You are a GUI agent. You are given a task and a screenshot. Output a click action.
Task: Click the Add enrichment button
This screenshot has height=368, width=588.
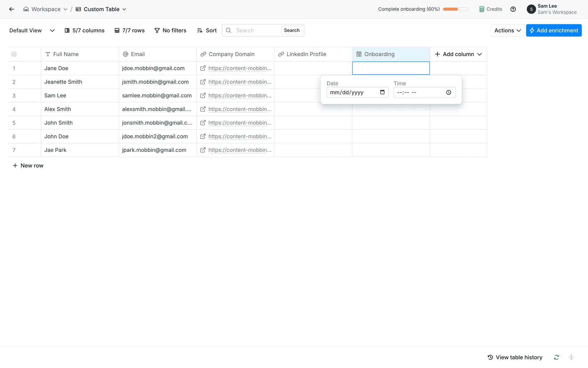point(554,30)
